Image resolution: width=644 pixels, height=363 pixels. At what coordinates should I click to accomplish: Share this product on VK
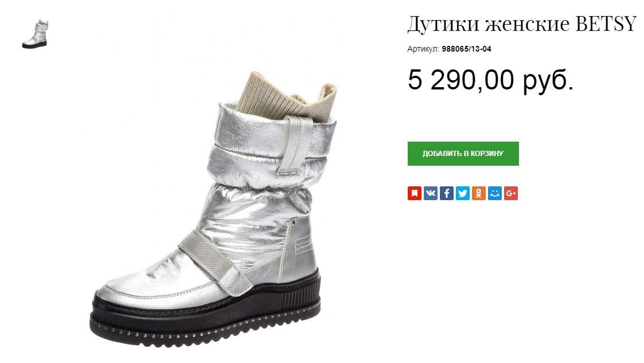click(x=431, y=193)
